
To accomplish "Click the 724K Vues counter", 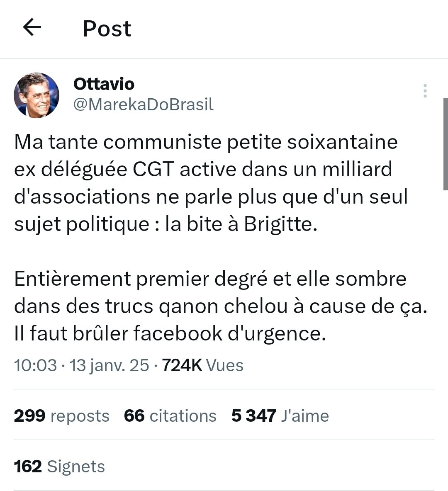I will point(202,365).
